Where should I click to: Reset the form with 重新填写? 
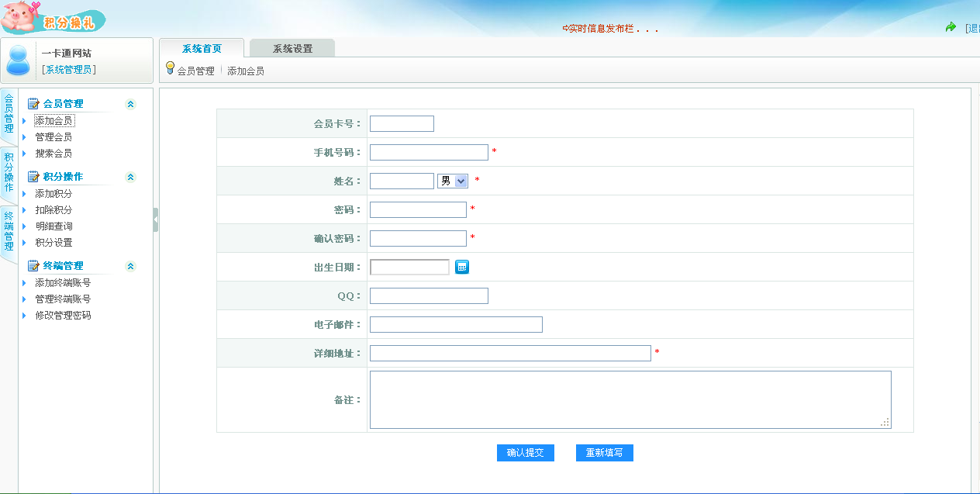pyautogui.click(x=605, y=453)
